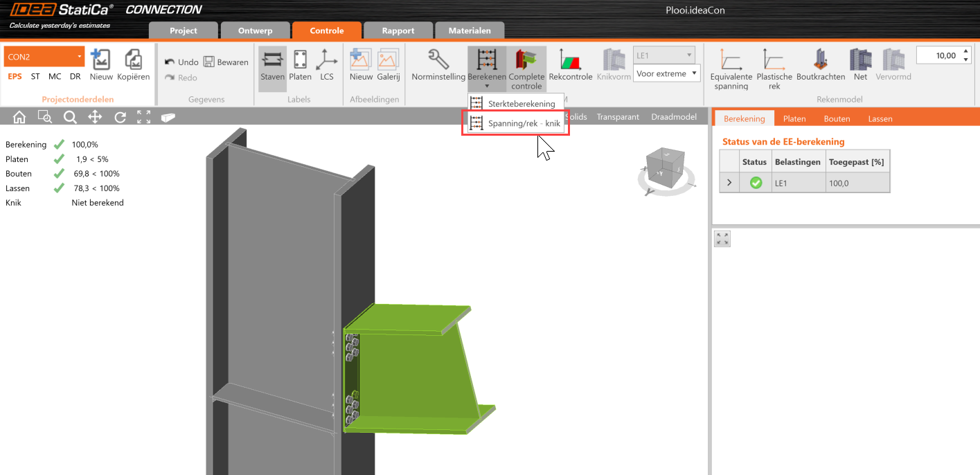Switch to the Rapport tab
The image size is (980, 475).
[398, 30]
